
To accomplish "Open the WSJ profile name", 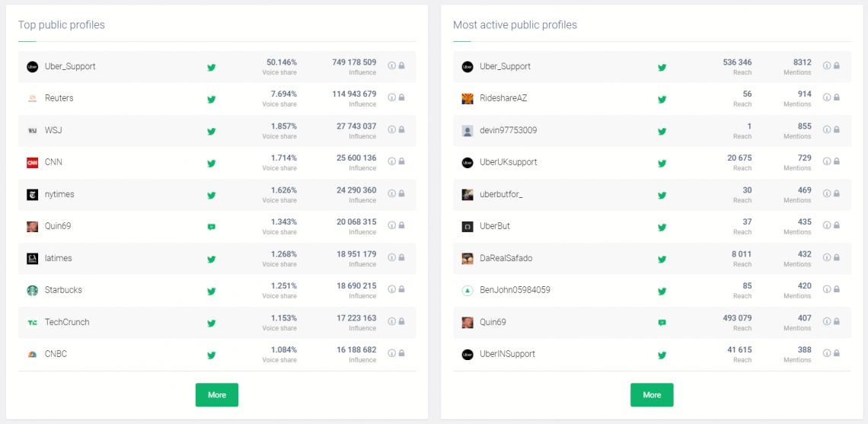I will (53, 130).
